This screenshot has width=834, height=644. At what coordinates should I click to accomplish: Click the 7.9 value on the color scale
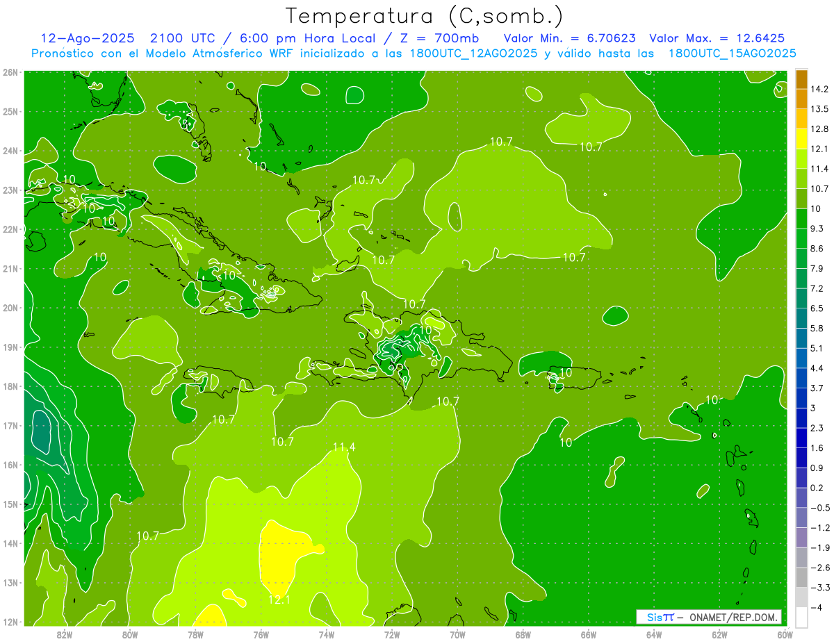click(x=817, y=268)
